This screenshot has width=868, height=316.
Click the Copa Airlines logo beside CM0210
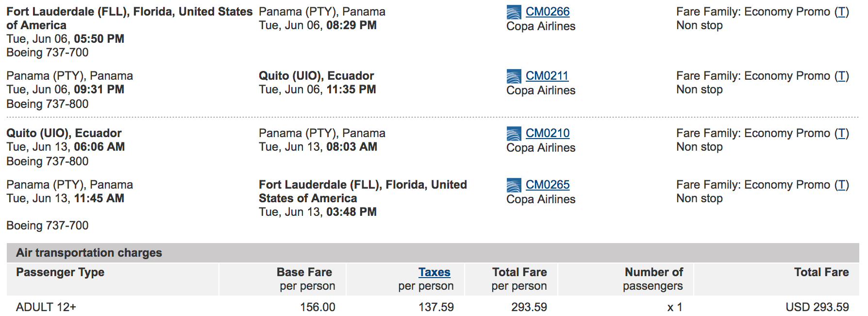514,134
